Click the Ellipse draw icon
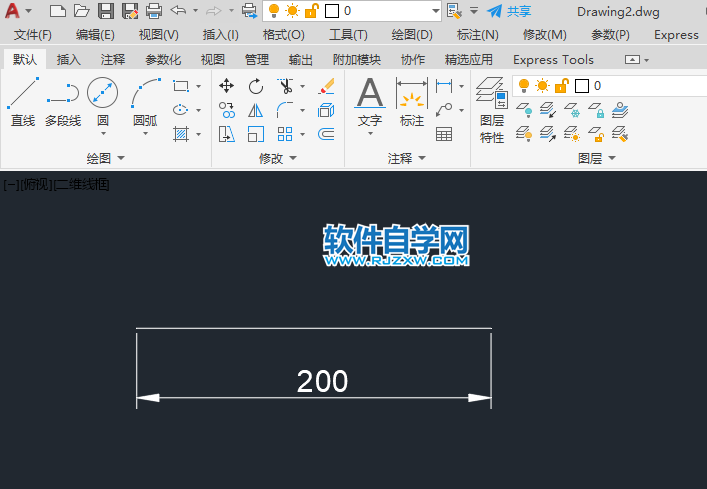The image size is (707, 489). (x=180, y=110)
